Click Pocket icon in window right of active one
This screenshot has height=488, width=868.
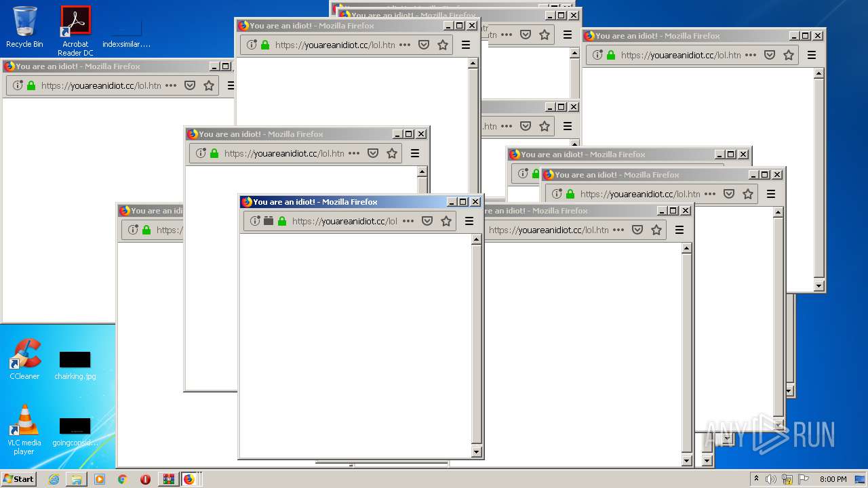(637, 230)
